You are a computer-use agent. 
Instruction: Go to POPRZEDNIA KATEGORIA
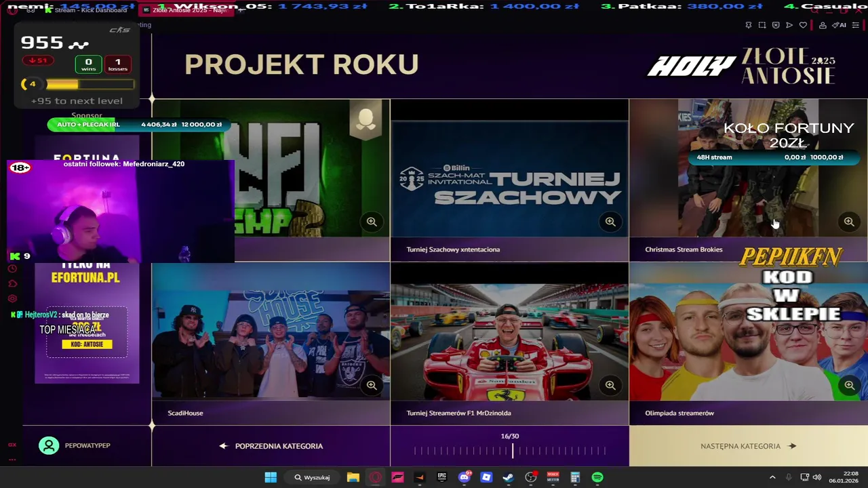point(271,446)
